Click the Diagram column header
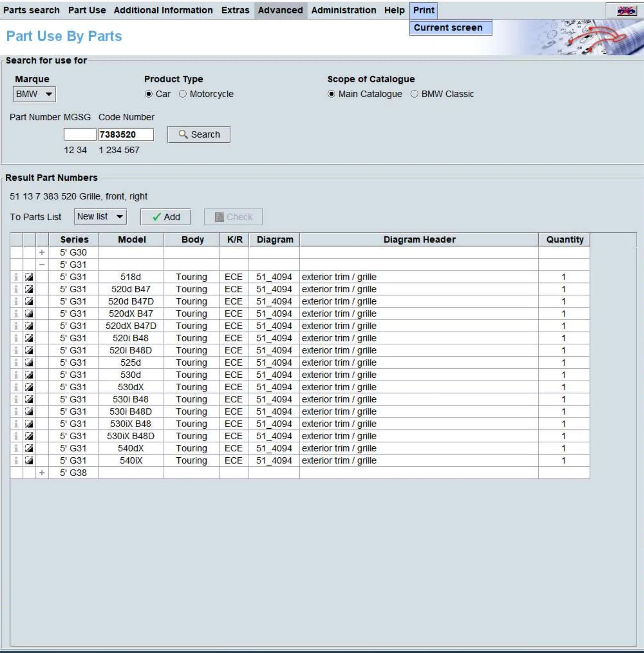The width and height of the screenshot is (644, 653). click(274, 239)
